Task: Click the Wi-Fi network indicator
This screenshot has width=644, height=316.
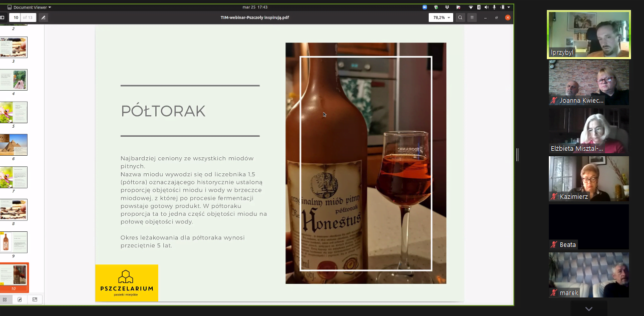Action: [x=471, y=7]
